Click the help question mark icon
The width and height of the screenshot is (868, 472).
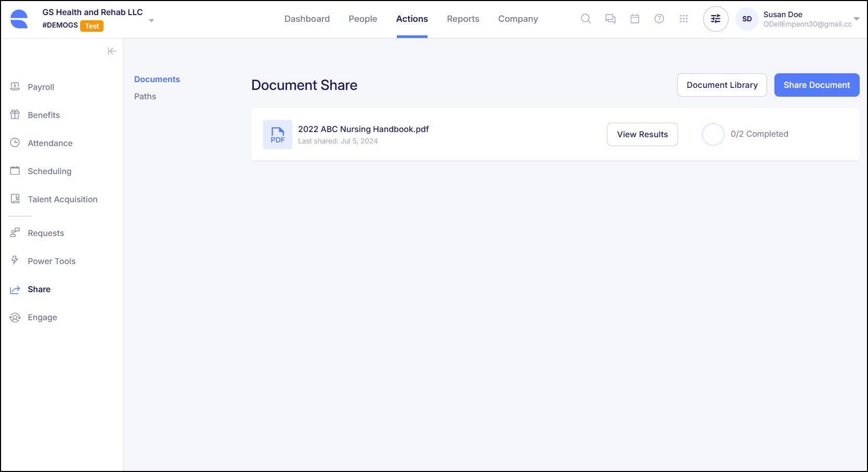click(658, 18)
